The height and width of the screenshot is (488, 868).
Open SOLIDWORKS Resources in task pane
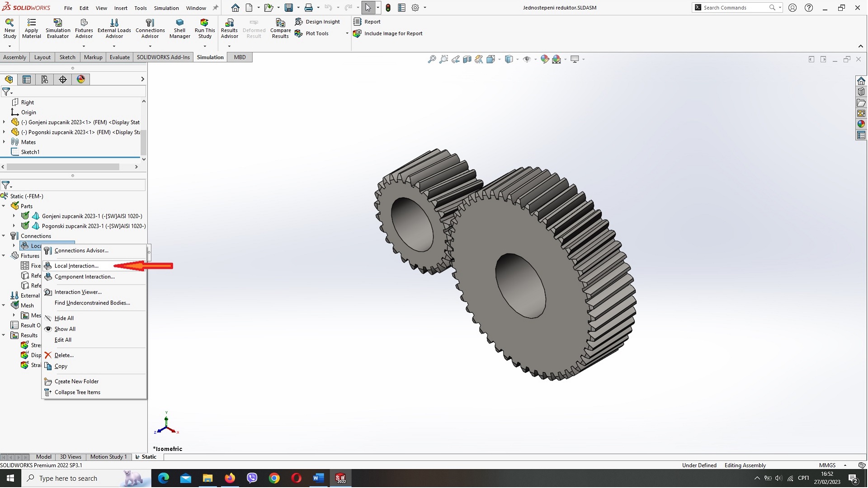click(x=861, y=81)
